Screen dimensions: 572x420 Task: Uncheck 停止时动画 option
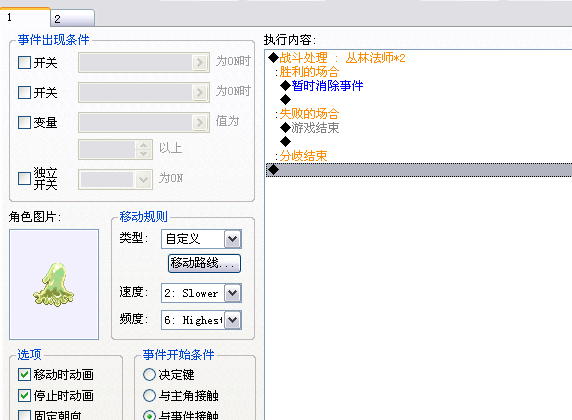24,395
